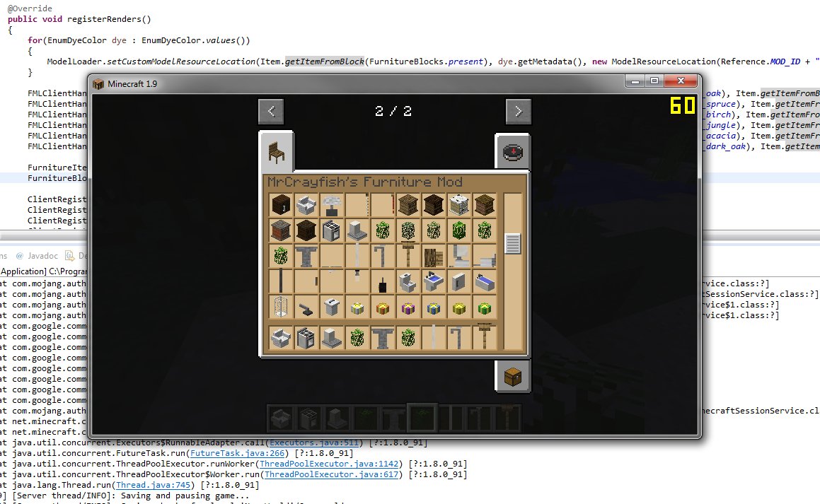Pick the white present with yellow ribbon
820x504 pixels.
coord(357,308)
